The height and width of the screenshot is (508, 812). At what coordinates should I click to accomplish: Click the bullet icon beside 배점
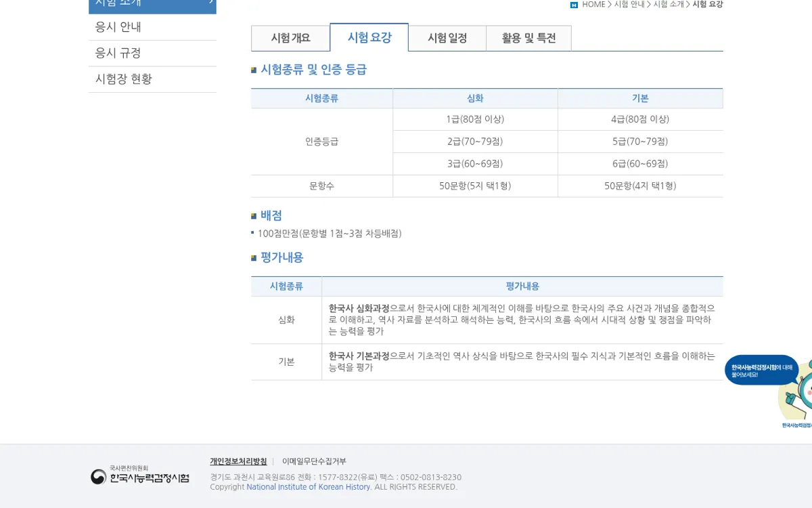(x=254, y=216)
